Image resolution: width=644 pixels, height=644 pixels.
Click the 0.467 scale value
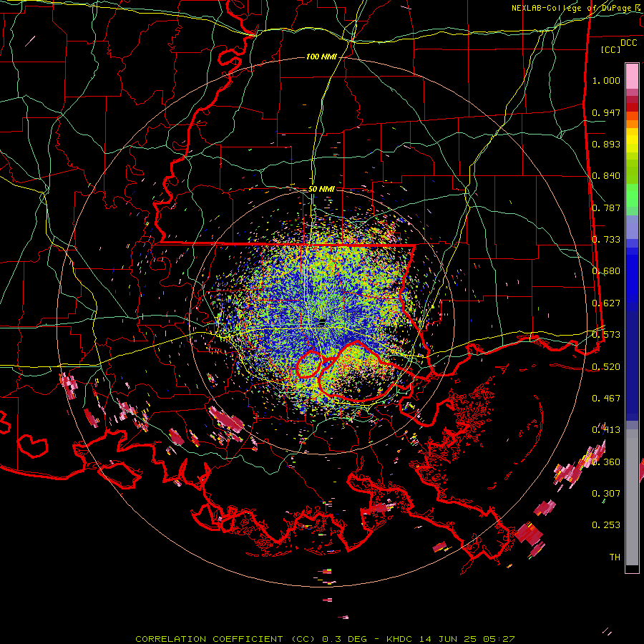pyautogui.click(x=606, y=398)
